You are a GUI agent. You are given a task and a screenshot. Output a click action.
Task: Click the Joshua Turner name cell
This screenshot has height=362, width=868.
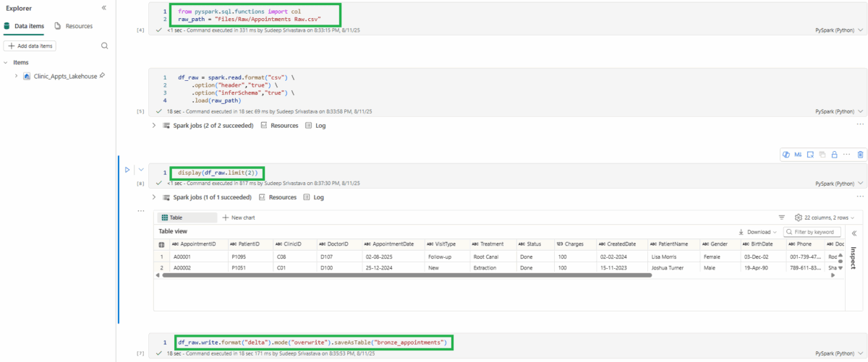tap(673, 267)
